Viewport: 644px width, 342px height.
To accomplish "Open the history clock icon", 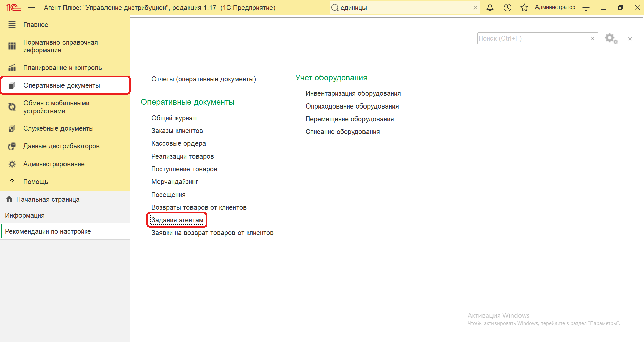I will tap(507, 8).
